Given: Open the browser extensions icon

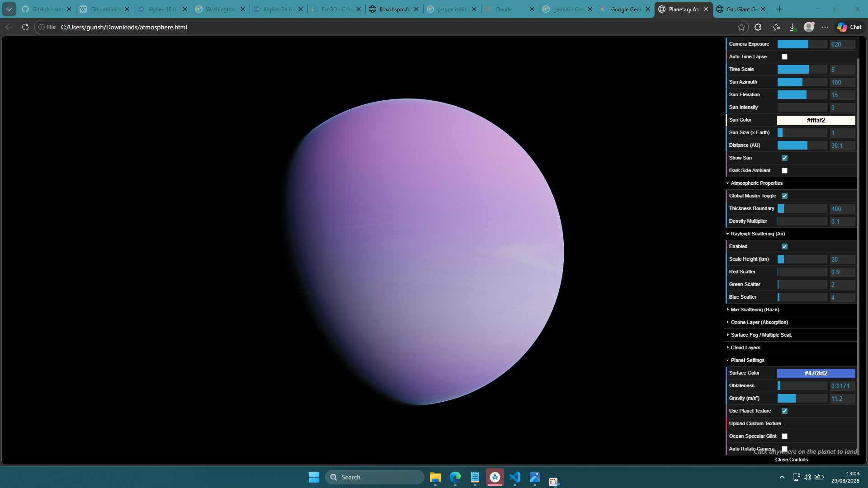Looking at the screenshot, I should point(758,27).
